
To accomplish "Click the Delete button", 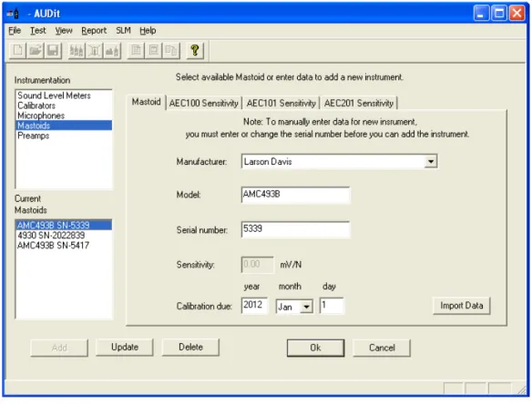I will pyautogui.click(x=190, y=348).
